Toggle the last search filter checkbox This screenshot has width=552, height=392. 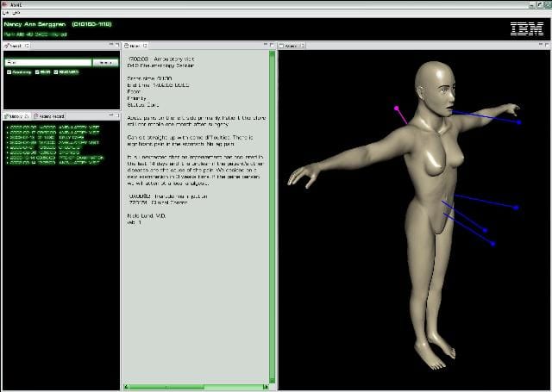click(55, 72)
